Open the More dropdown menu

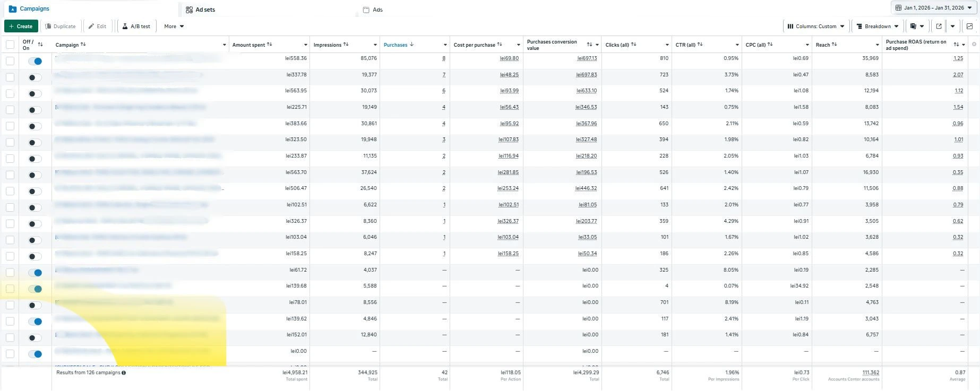coord(174,26)
